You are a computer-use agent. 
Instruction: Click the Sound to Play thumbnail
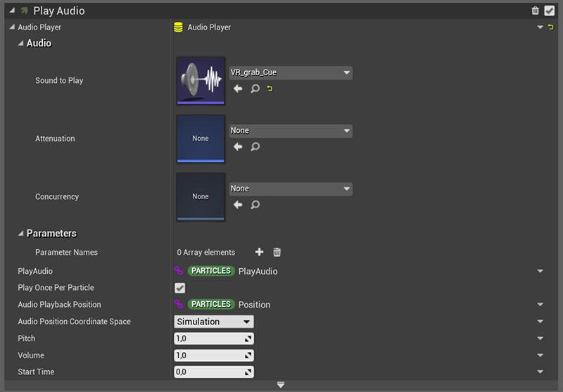(x=201, y=80)
